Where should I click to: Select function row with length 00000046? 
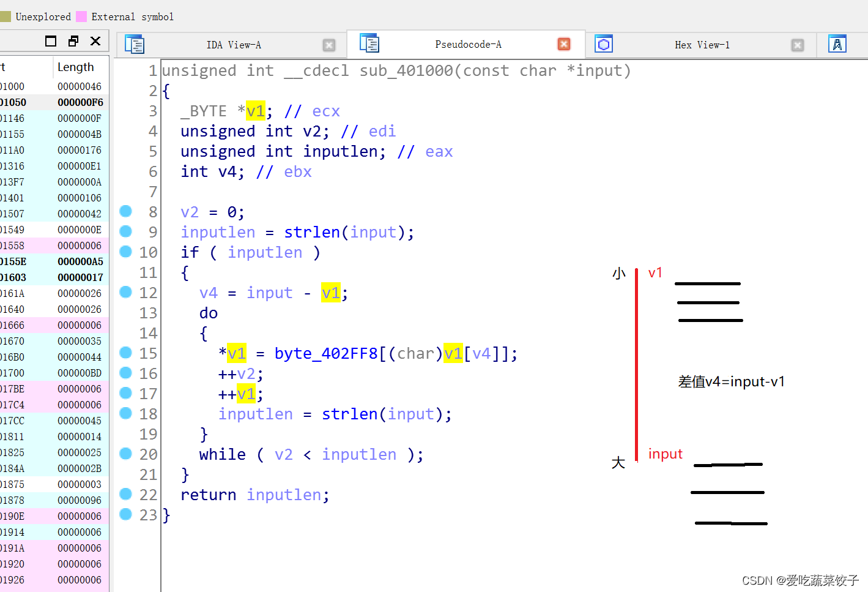coord(54,86)
